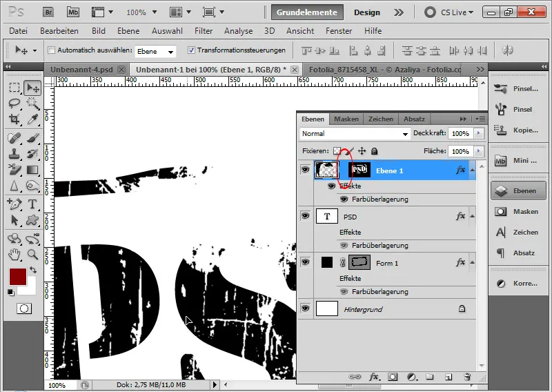The width and height of the screenshot is (552, 392).
Task: Select the Brush tool
Action: point(32,138)
